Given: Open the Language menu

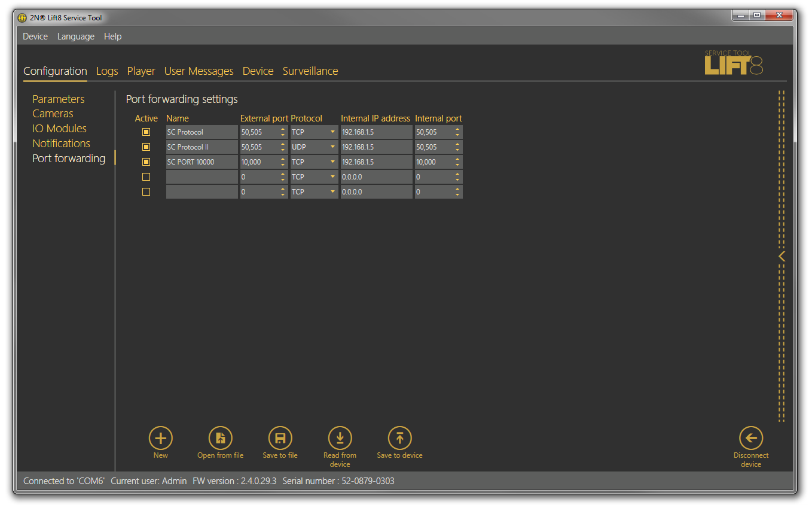Looking at the screenshot, I should point(75,36).
